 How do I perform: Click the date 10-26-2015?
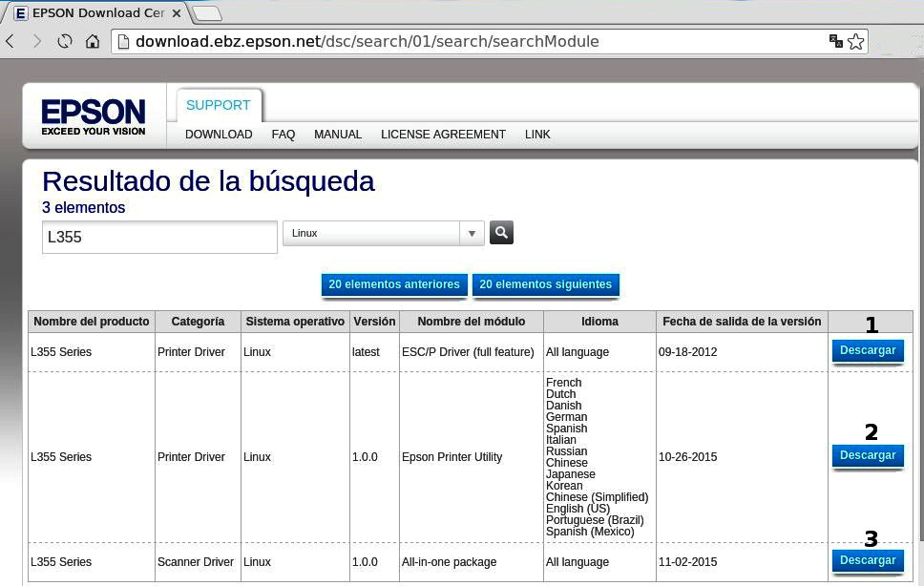click(x=687, y=457)
